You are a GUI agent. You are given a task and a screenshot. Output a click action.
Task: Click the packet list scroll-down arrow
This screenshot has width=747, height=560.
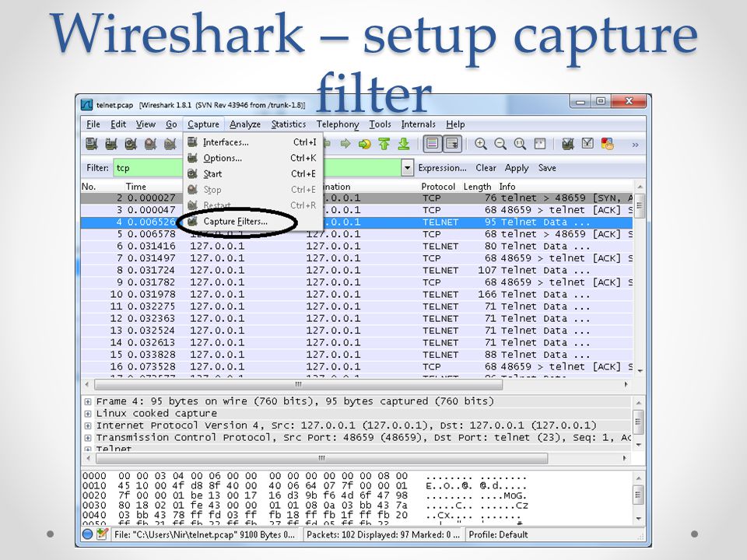640,370
